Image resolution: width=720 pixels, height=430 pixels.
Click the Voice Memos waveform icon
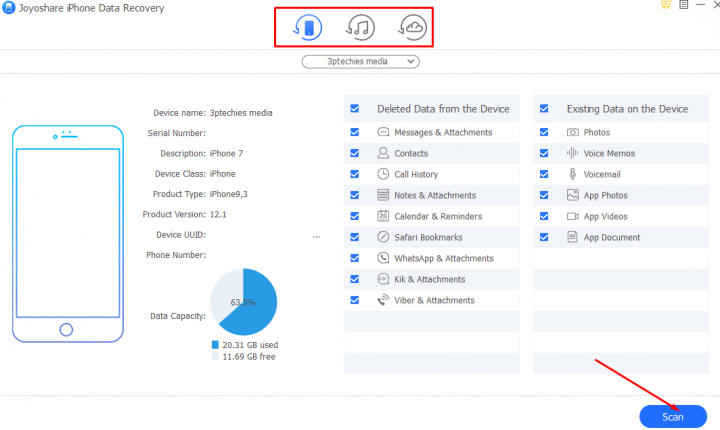pos(572,153)
